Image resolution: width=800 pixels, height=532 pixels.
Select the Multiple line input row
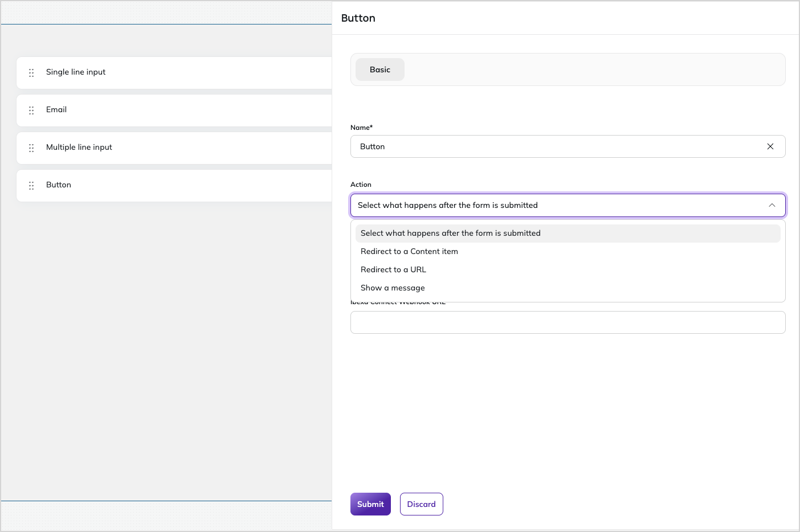(174, 148)
